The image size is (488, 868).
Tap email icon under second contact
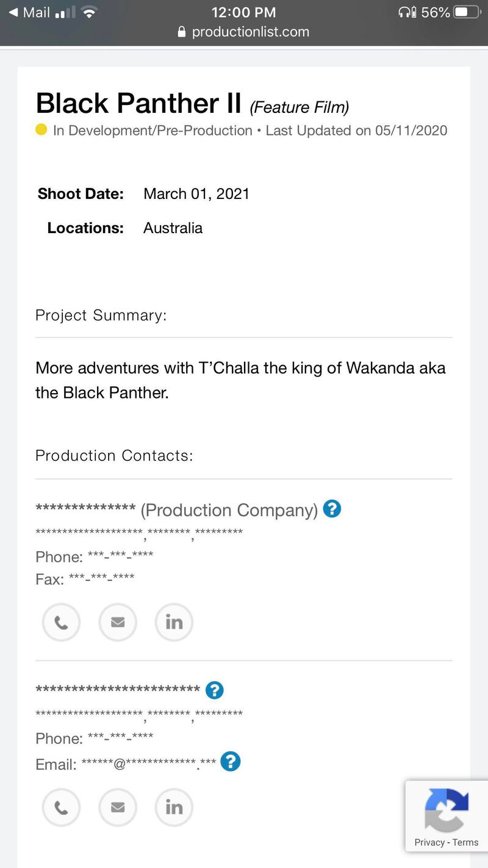118,808
